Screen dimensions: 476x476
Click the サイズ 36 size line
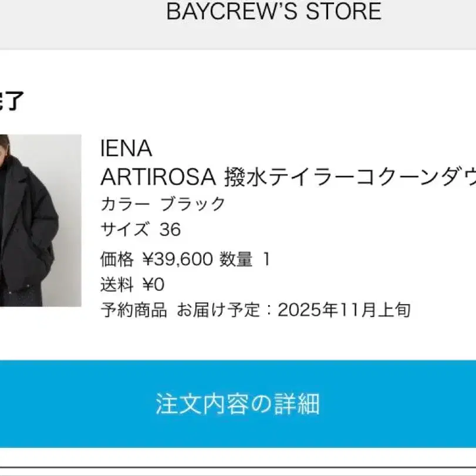(x=140, y=229)
